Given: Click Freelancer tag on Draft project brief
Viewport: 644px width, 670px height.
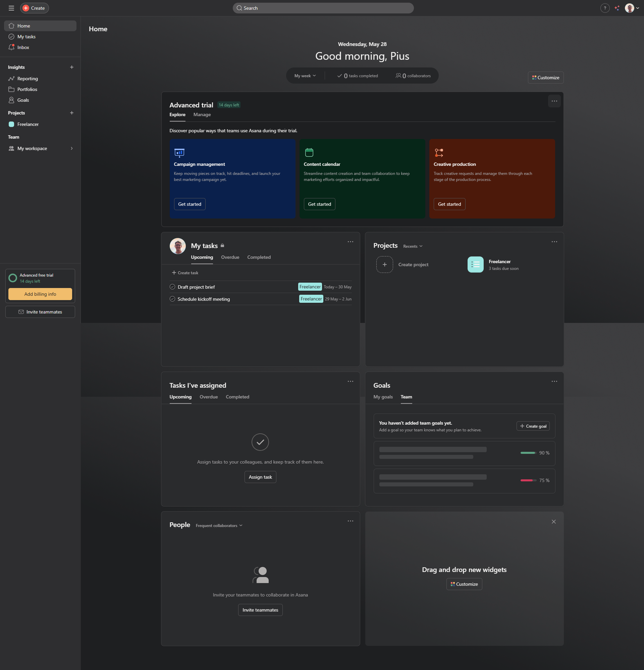Looking at the screenshot, I should pos(310,287).
